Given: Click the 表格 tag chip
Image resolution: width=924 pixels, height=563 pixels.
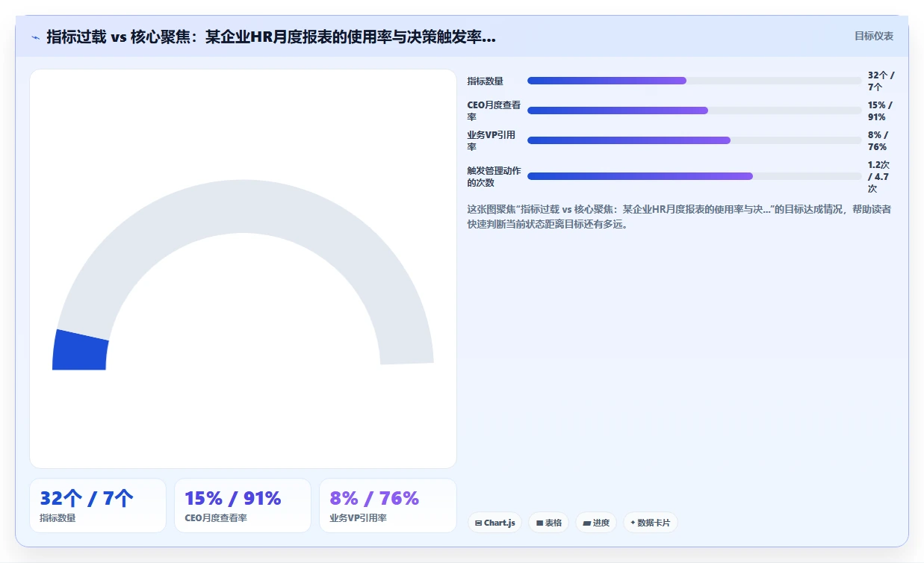Looking at the screenshot, I should point(549,523).
